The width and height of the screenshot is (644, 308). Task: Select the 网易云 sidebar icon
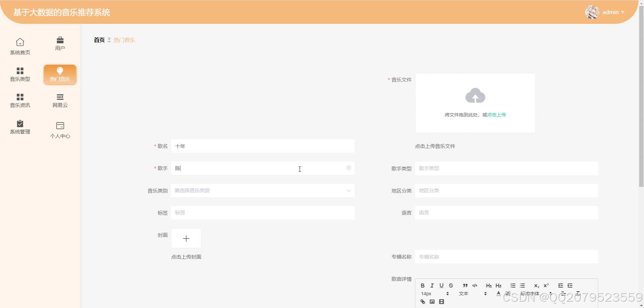click(x=60, y=100)
